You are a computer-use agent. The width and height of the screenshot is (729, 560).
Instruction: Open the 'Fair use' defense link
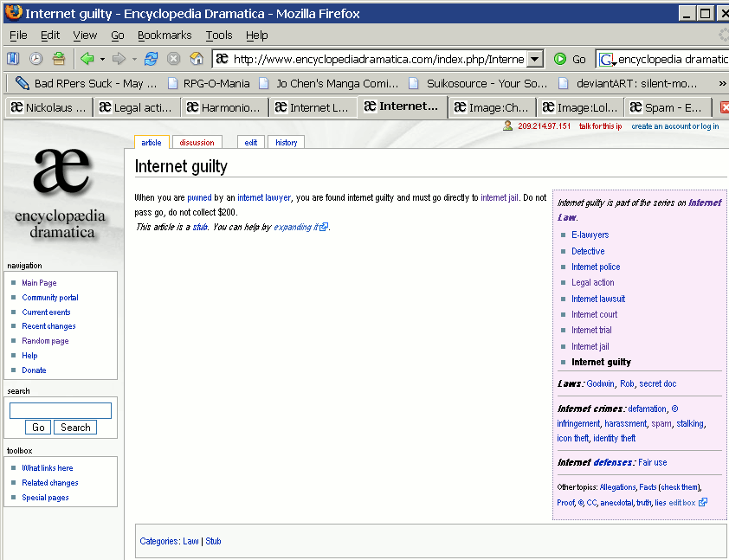[x=652, y=462]
